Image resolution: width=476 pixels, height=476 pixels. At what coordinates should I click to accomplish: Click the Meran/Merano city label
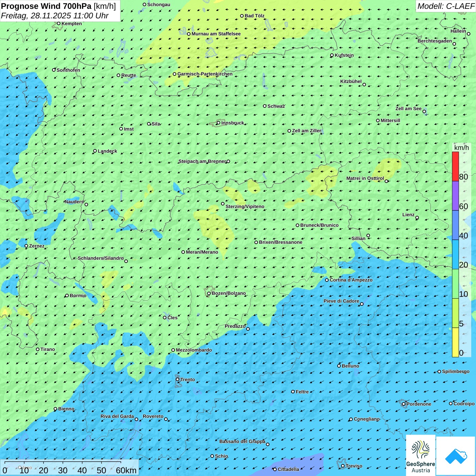(x=202, y=252)
